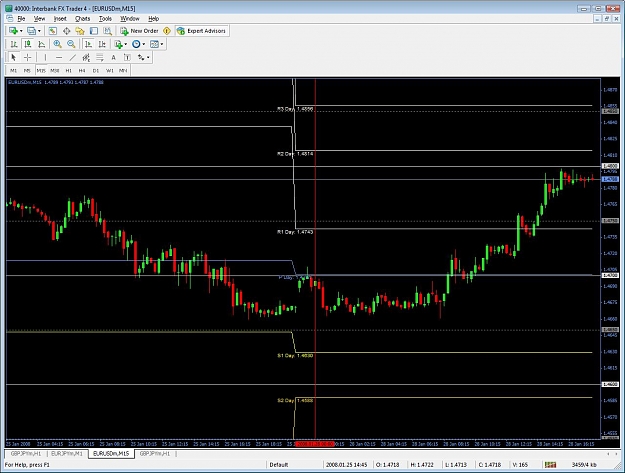The width and height of the screenshot is (625, 473).
Task: Click the connection status bars icon
Action: click(550, 465)
